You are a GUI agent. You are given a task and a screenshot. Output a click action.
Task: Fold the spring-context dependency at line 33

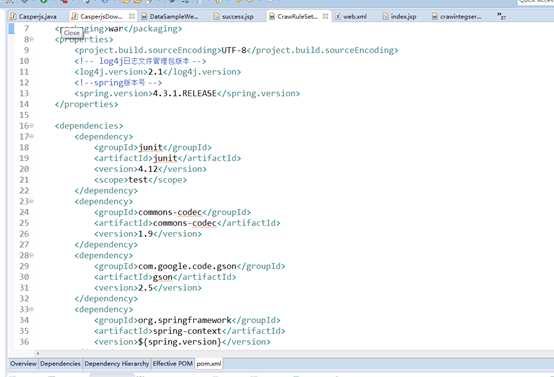(32, 309)
